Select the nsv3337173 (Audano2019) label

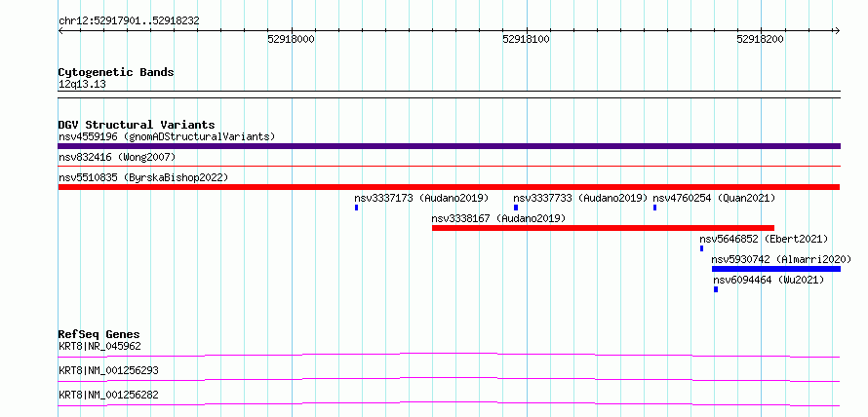coord(422,198)
